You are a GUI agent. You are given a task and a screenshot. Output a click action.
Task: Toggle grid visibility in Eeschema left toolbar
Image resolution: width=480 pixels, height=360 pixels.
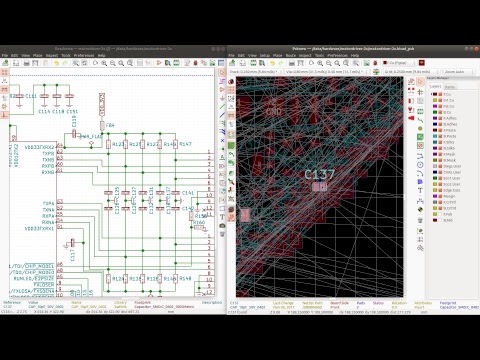tap(5, 72)
